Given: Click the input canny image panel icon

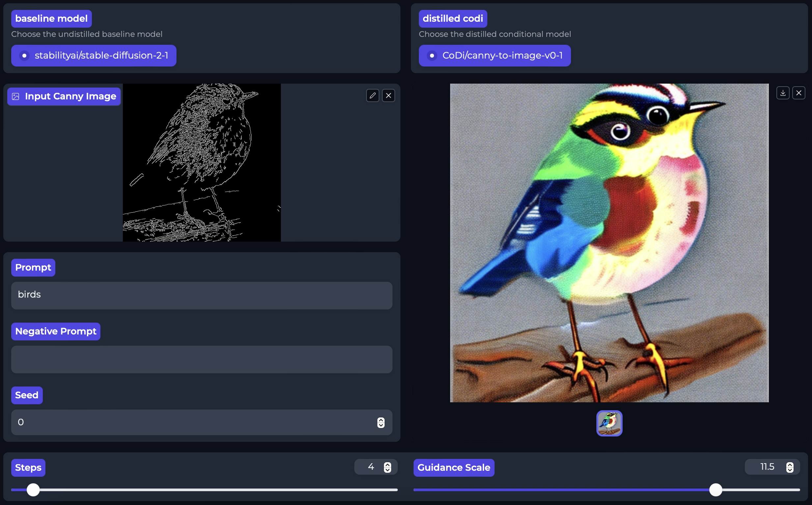Looking at the screenshot, I should tap(15, 96).
